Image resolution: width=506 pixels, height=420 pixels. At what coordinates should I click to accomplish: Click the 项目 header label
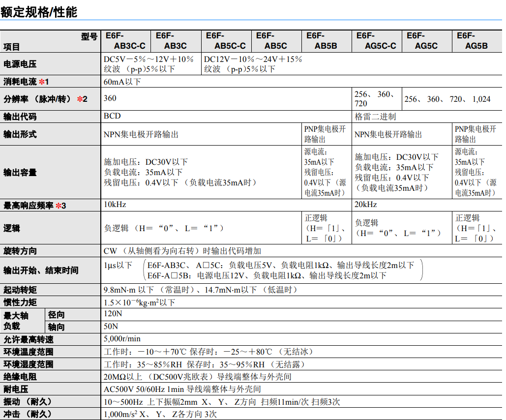click(x=12, y=47)
